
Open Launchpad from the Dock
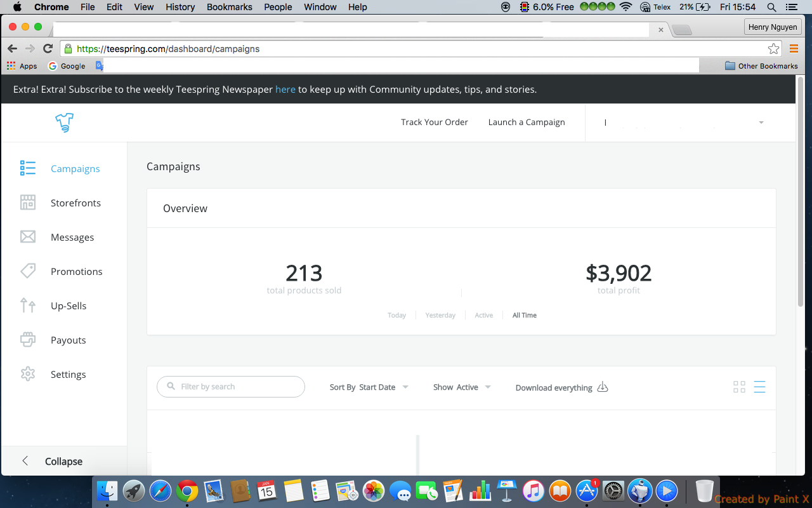[134, 491]
